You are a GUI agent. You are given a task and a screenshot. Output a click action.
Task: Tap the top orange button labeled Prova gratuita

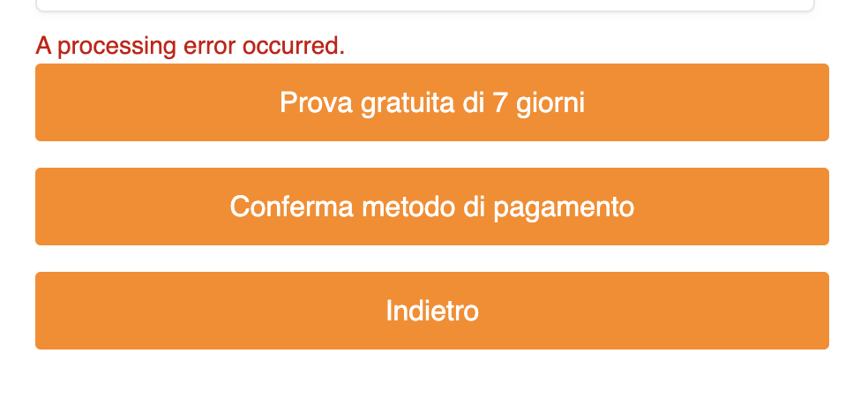pos(432,102)
